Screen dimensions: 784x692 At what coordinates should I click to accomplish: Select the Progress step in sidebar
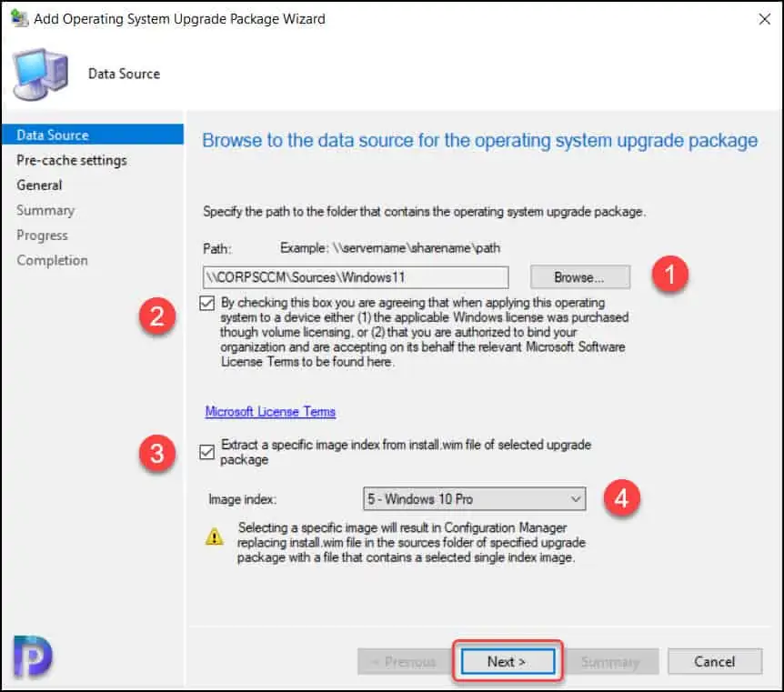(42, 236)
